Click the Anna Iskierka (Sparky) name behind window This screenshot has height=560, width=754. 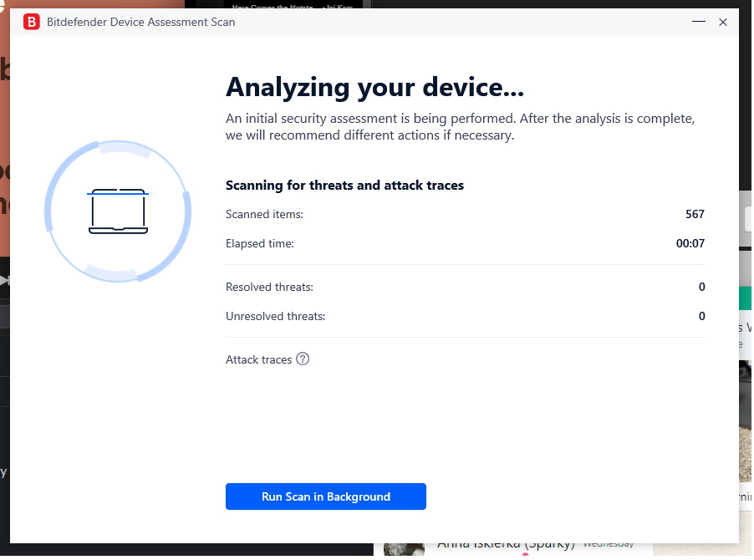pyautogui.click(x=506, y=546)
